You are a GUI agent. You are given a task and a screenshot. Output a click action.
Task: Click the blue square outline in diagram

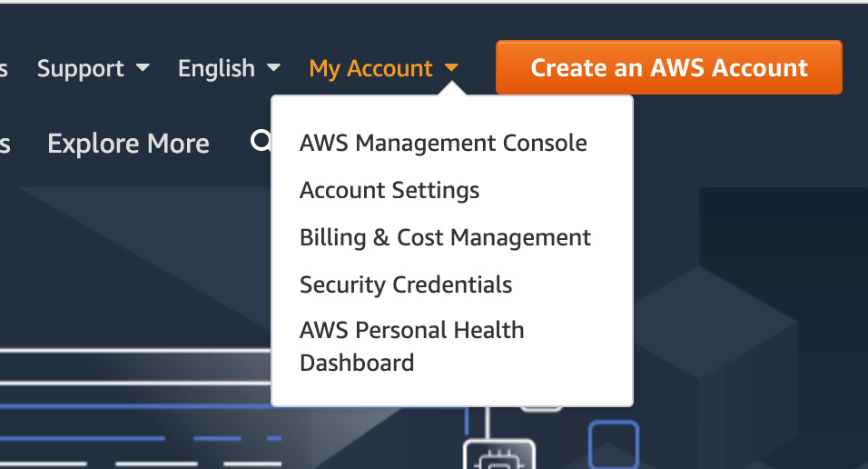(614, 445)
